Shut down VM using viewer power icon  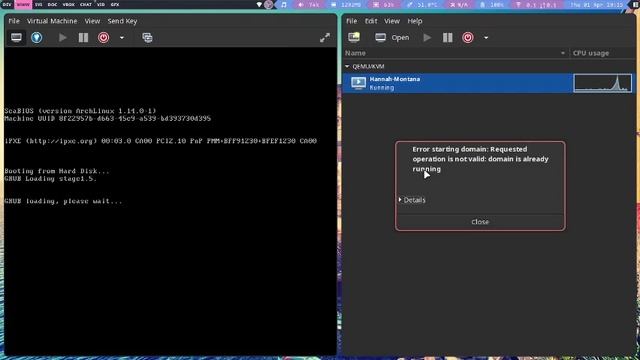104,38
